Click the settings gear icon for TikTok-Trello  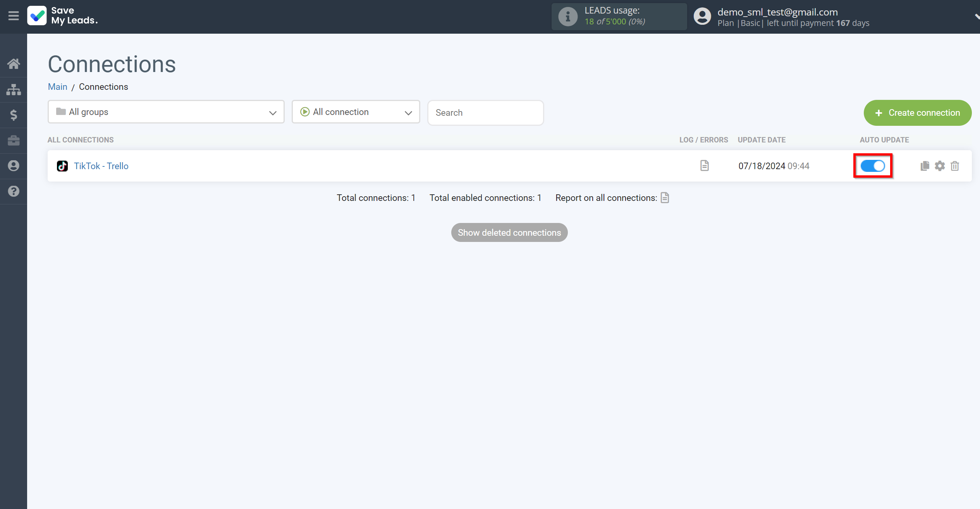pyautogui.click(x=940, y=165)
